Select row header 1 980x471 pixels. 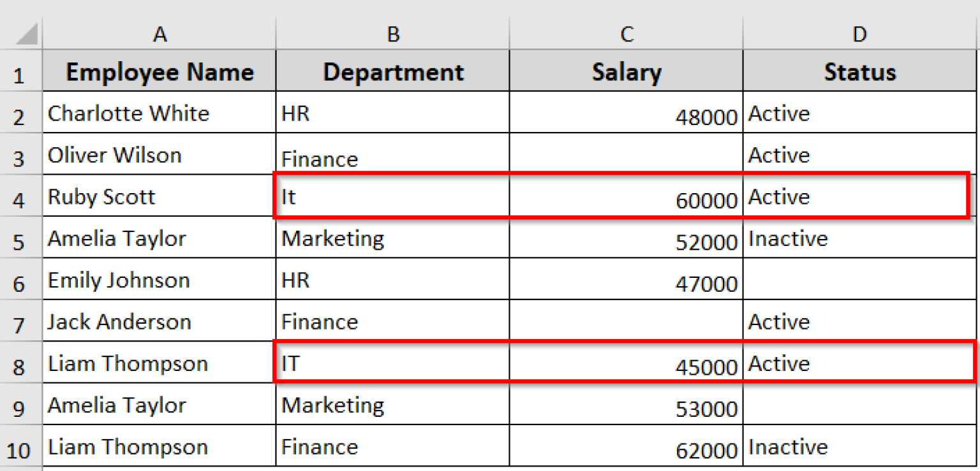(x=20, y=71)
